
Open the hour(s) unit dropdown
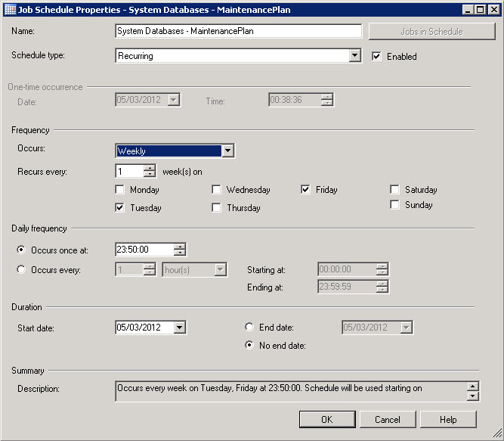coord(220,269)
